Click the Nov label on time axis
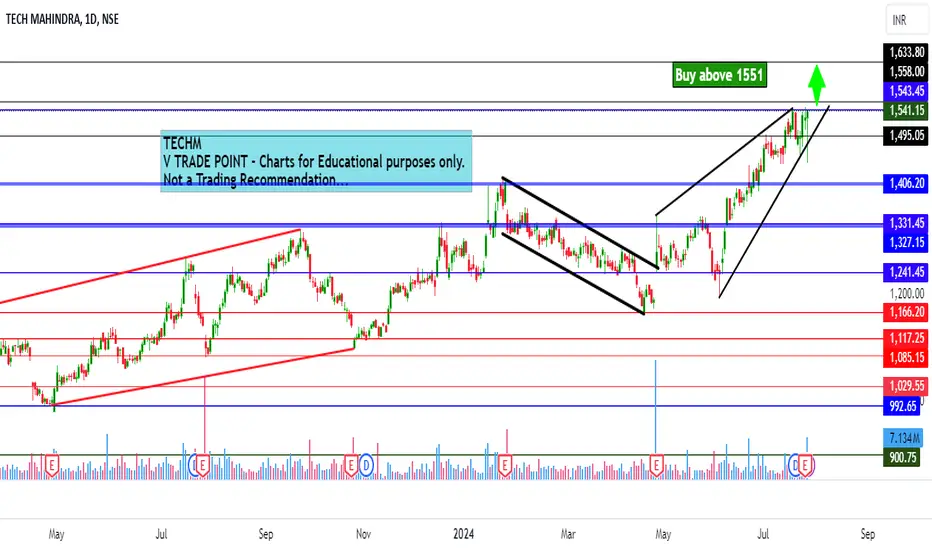Image resolution: width=932 pixels, height=550 pixels. (363, 534)
